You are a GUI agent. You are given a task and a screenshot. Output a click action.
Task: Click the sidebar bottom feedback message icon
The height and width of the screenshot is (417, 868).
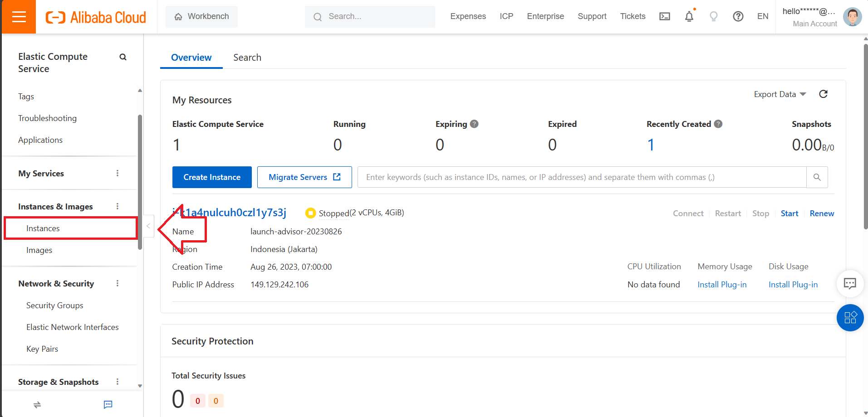[x=108, y=404]
